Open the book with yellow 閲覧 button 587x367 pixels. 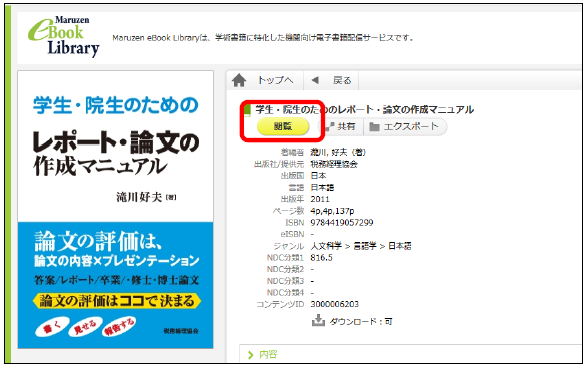[283, 126]
